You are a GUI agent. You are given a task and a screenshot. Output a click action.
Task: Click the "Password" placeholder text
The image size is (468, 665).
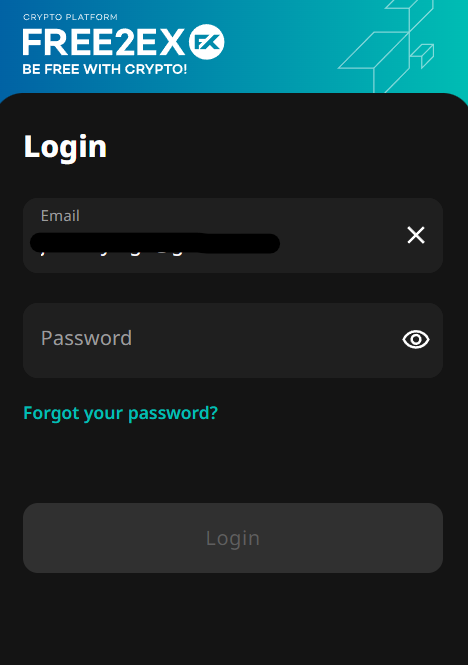pyautogui.click(x=87, y=338)
